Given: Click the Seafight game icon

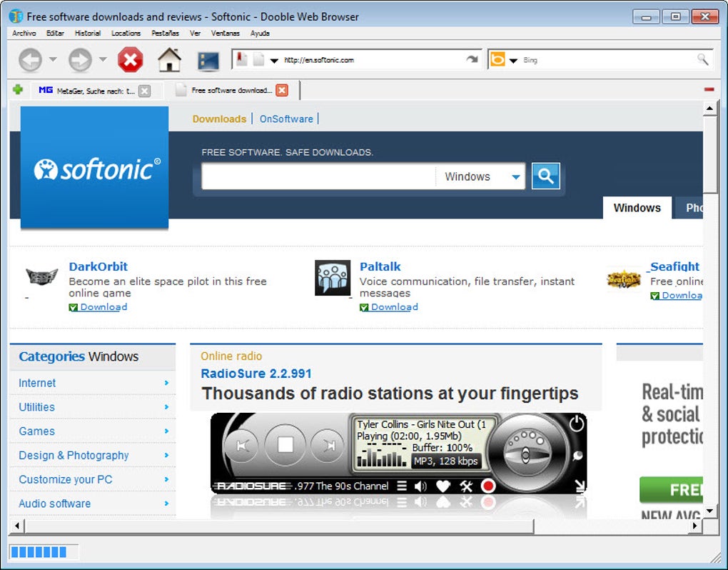Looking at the screenshot, I should pos(624,279).
